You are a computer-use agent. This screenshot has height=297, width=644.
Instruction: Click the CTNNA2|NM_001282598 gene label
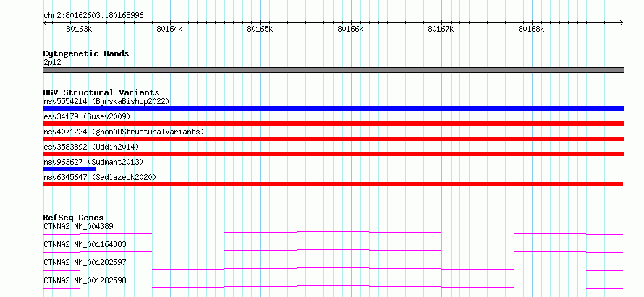coord(85,280)
